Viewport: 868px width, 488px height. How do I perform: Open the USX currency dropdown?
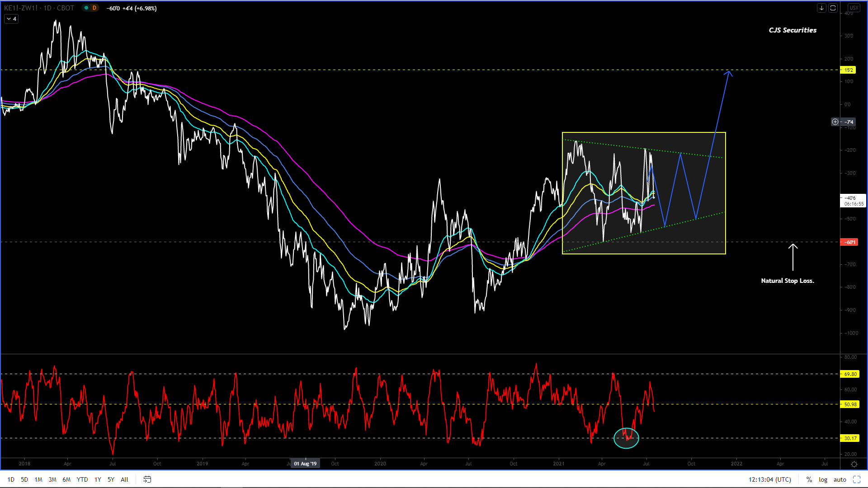click(854, 8)
